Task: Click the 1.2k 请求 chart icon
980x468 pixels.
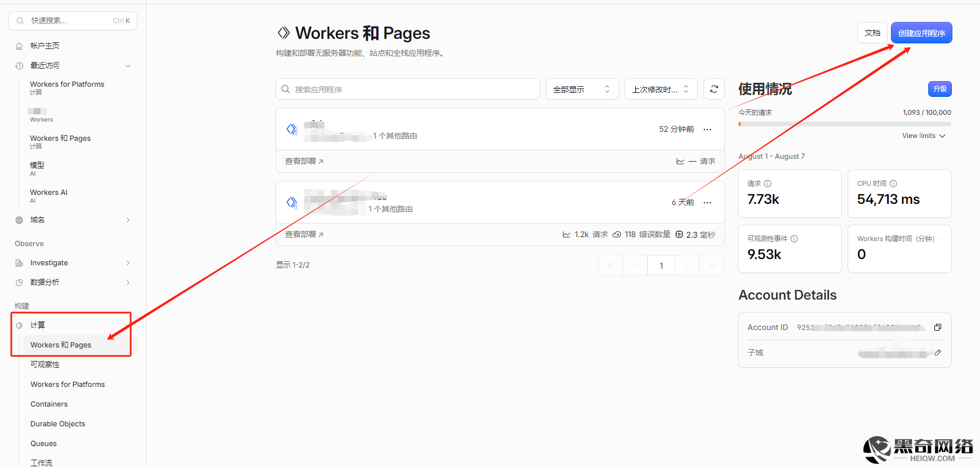Action: pyautogui.click(x=566, y=234)
